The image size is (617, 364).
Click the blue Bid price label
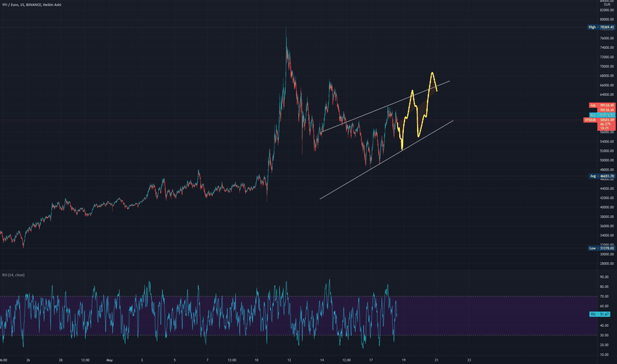602,115
